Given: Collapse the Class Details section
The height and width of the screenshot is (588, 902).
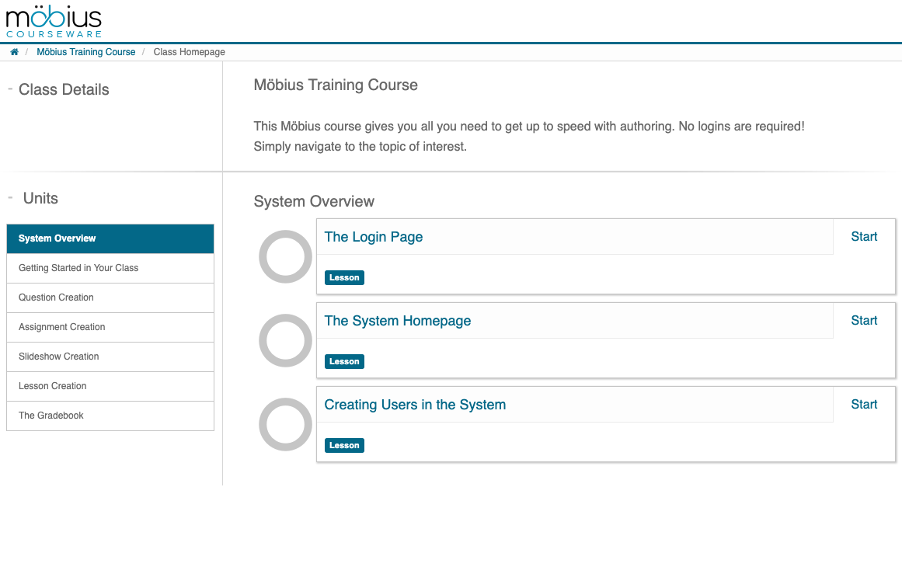Looking at the screenshot, I should coord(10,89).
